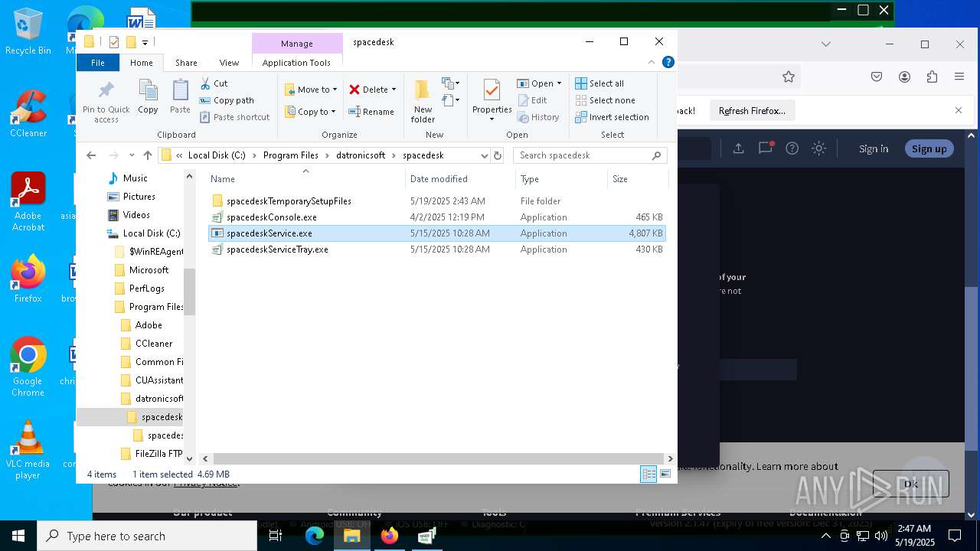Image resolution: width=980 pixels, height=551 pixels.
Task: Click the History button
Action: pos(538,117)
